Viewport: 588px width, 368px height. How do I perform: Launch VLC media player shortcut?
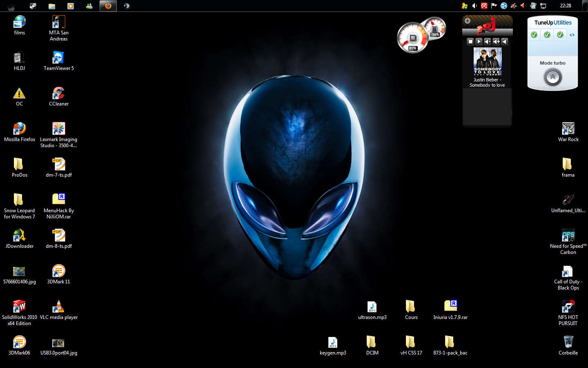58,307
